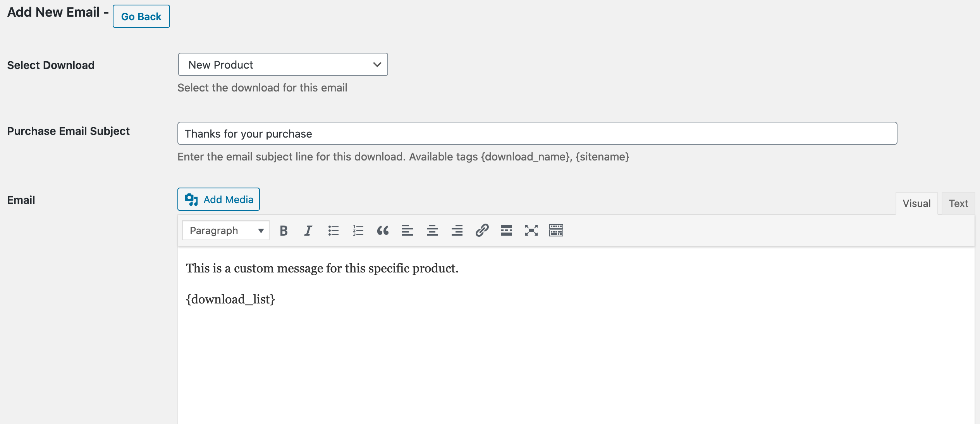Toggle the toolbar kitchen sink

point(556,231)
